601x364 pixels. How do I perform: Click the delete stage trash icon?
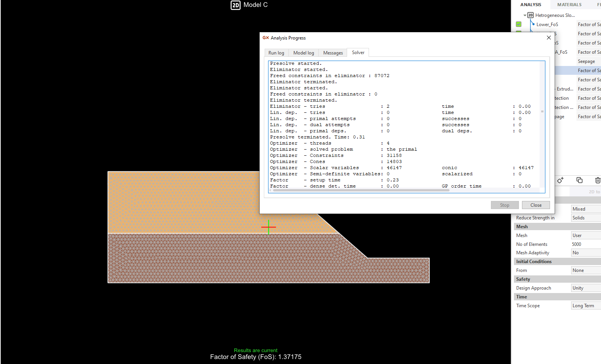tap(597, 180)
